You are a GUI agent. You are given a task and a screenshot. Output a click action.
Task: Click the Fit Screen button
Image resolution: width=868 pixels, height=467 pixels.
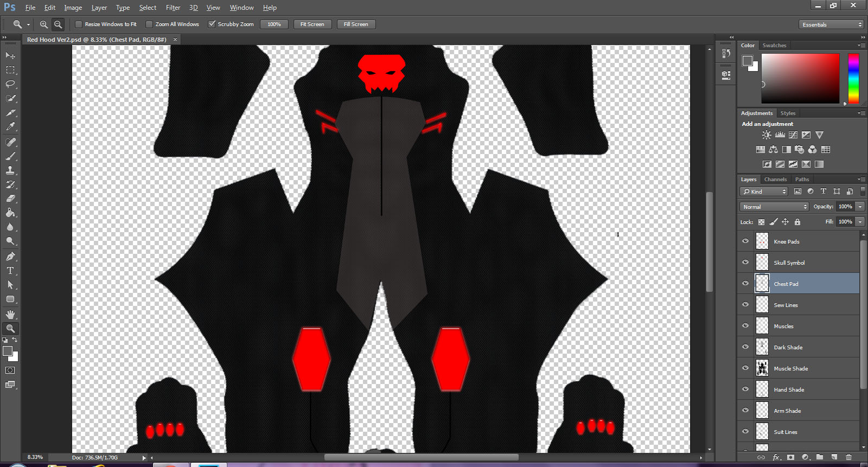312,24
